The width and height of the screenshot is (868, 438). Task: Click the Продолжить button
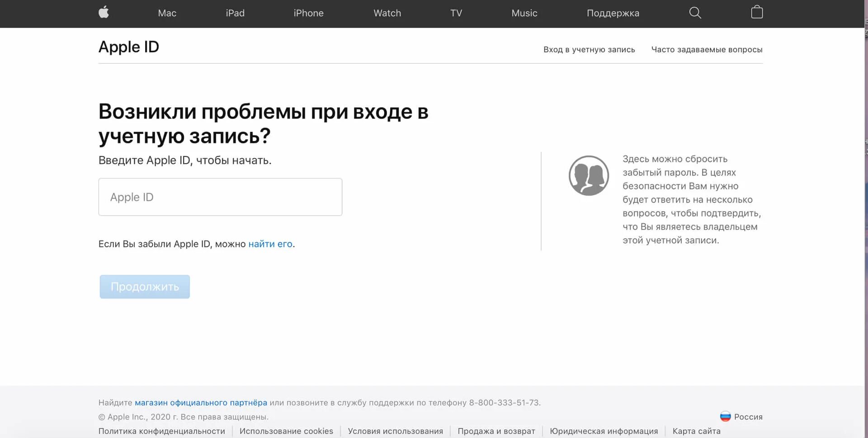pyautogui.click(x=145, y=287)
